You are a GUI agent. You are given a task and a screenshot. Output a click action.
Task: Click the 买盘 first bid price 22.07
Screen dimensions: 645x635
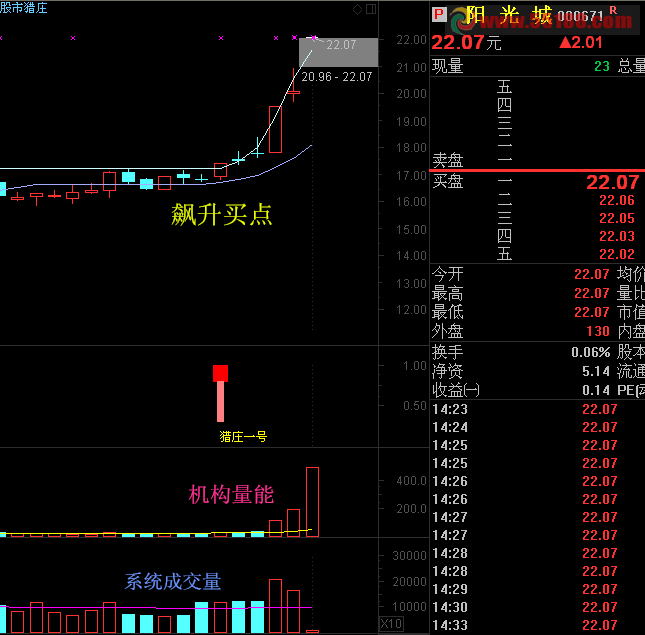click(612, 182)
